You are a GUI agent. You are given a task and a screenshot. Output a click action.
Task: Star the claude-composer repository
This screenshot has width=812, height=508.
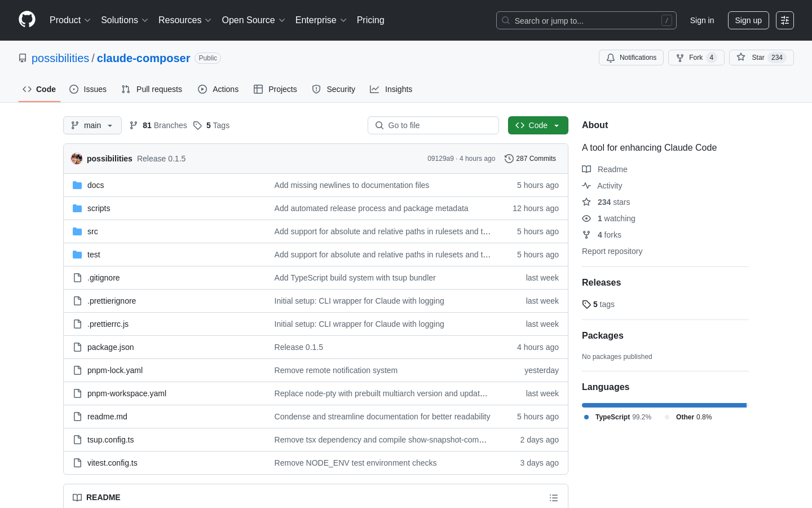click(761, 58)
